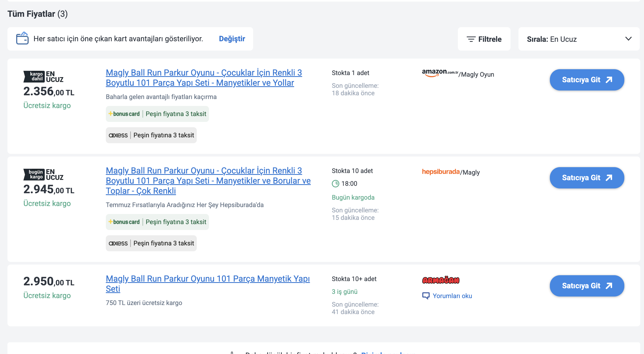This screenshot has width=644, height=354.
Task: Click 'Stokta 10+ adet' text
Action: (x=354, y=279)
